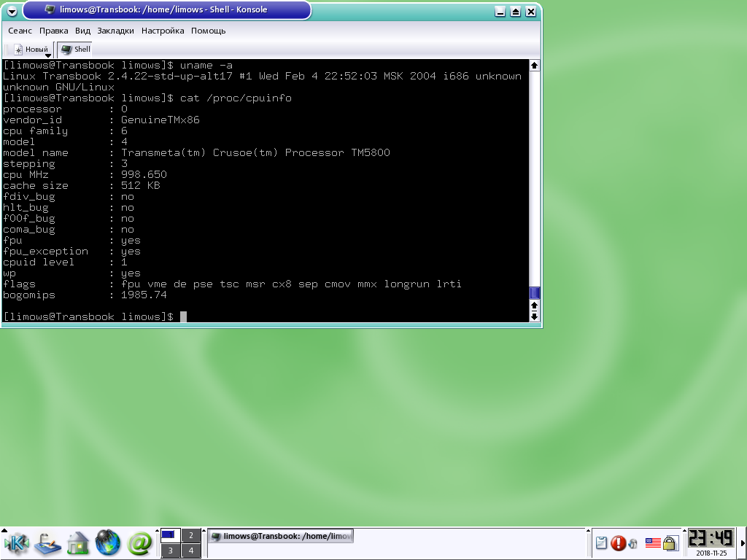
Task: Minimize the Konsole window
Action: [x=500, y=12]
